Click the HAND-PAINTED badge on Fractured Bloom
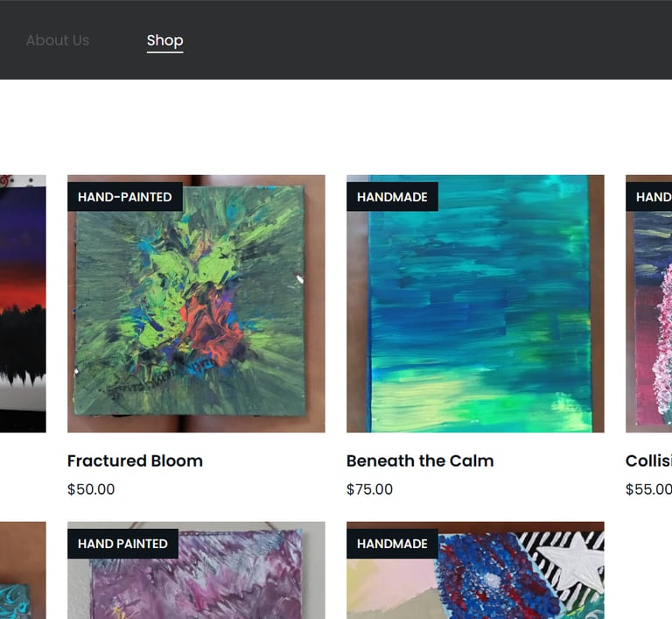 (x=125, y=197)
